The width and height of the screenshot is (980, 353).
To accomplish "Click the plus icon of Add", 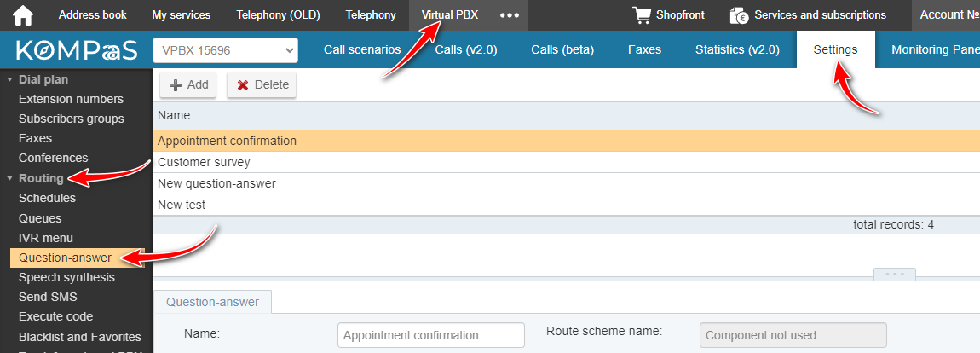I will click(176, 85).
